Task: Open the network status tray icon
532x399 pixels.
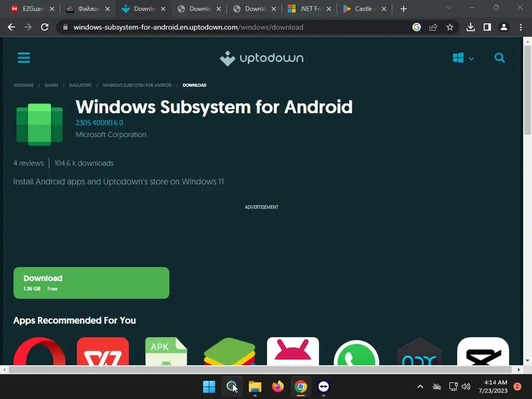Action: (453, 387)
